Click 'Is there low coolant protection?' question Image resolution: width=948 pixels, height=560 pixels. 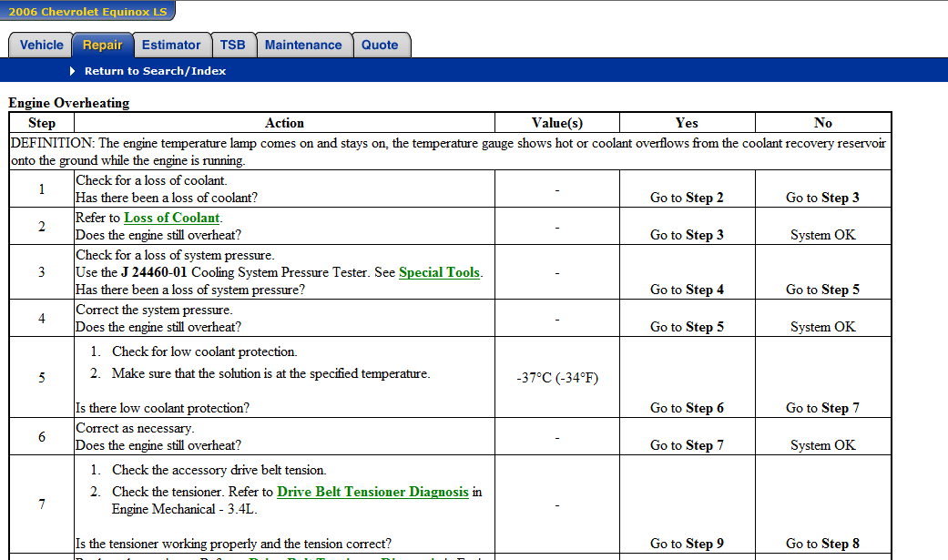tap(163, 408)
